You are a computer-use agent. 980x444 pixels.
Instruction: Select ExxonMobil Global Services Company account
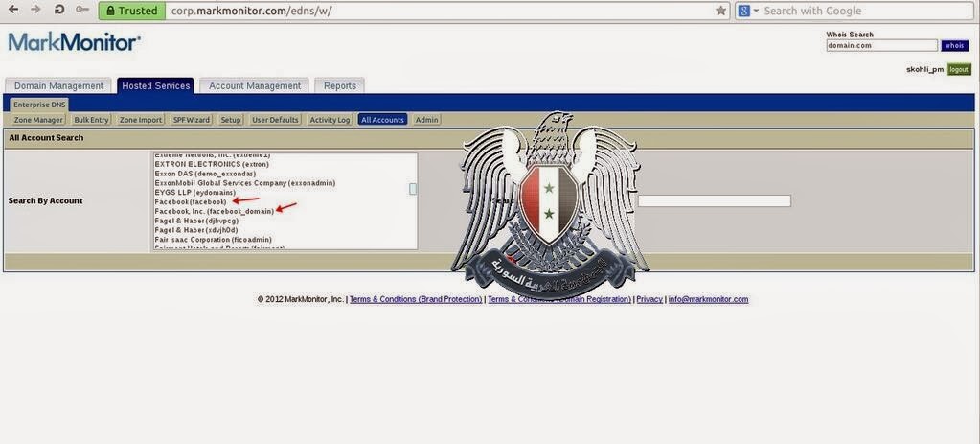[x=245, y=182]
